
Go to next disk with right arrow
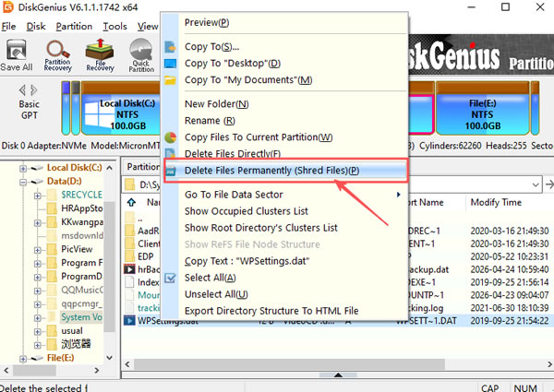point(36,90)
